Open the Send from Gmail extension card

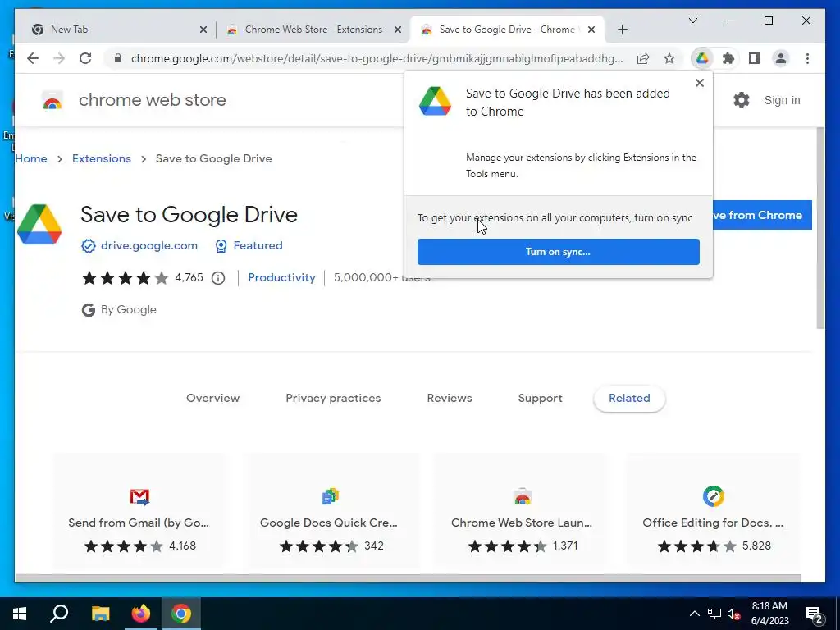(139, 512)
